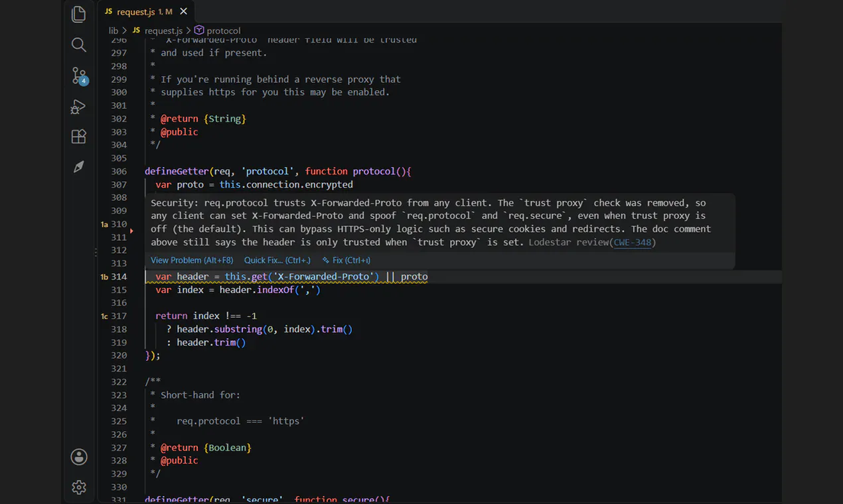This screenshot has width=843, height=504.
Task: Click the lib breadcrumb segment
Action: [x=114, y=31]
